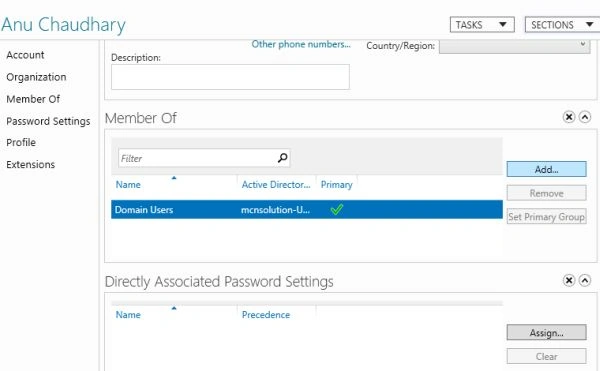
Task: Open Other phone numbers link
Action: point(301,44)
